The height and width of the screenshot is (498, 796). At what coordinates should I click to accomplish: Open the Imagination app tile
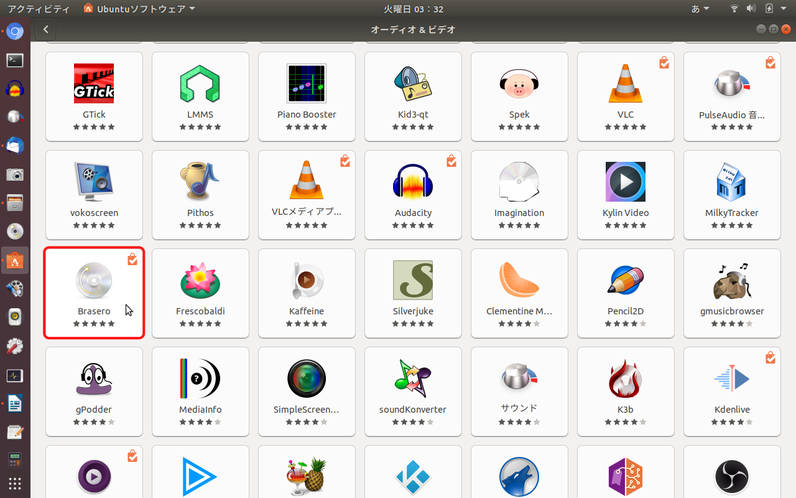click(x=519, y=195)
